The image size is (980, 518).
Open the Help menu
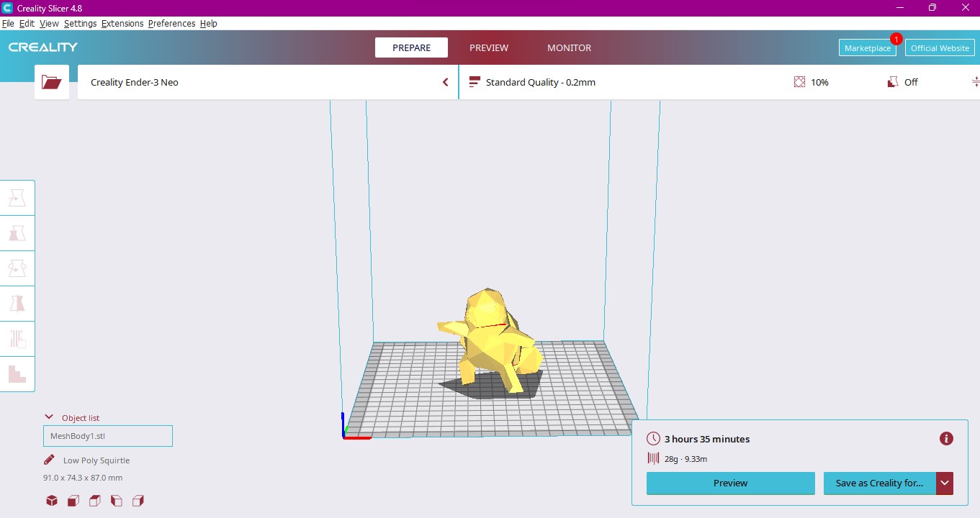click(x=209, y=24)
